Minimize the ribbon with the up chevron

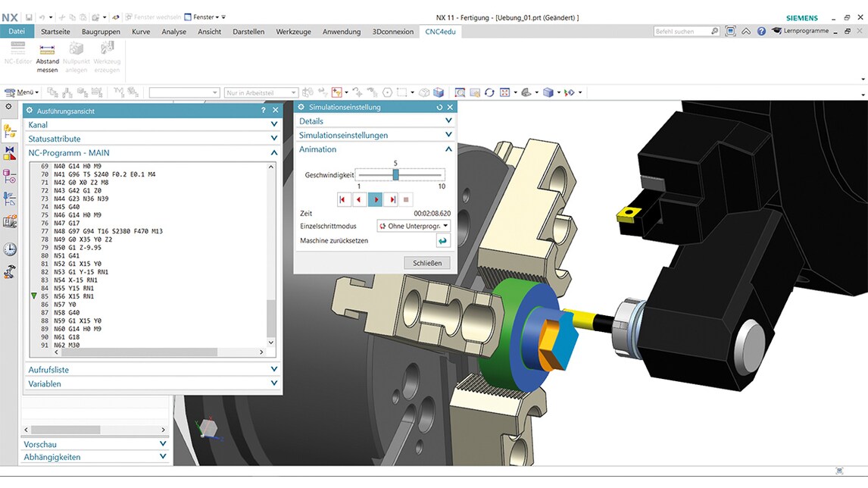tap(745, 32)
